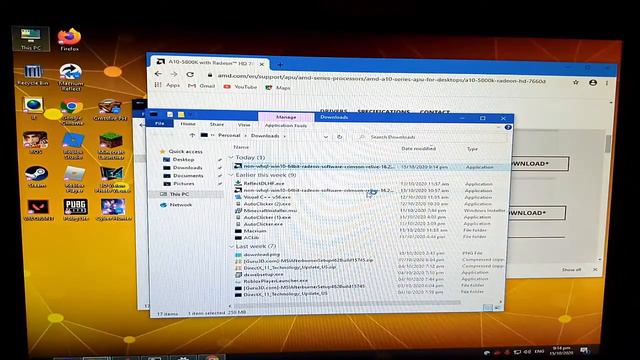Close Chrome downloads bar
Screen dimensions: 640x360
click(x=595, y=269)
